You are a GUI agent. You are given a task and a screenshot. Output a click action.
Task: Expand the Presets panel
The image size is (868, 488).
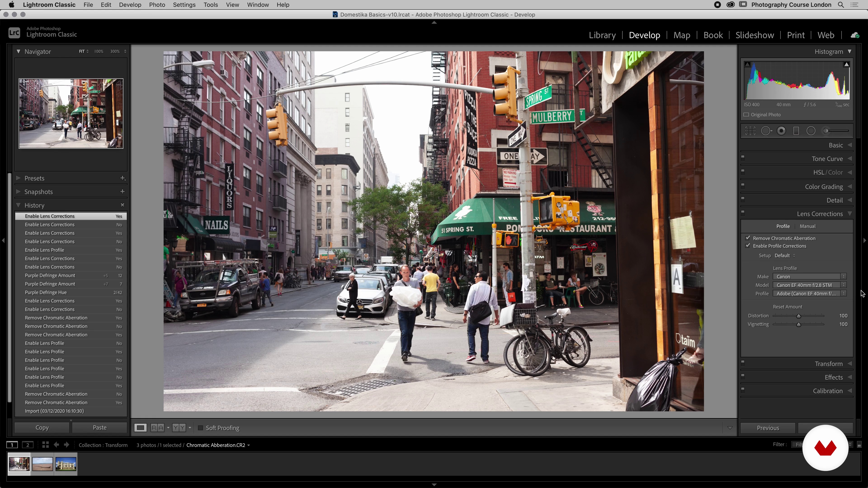(x=18, y=178)
